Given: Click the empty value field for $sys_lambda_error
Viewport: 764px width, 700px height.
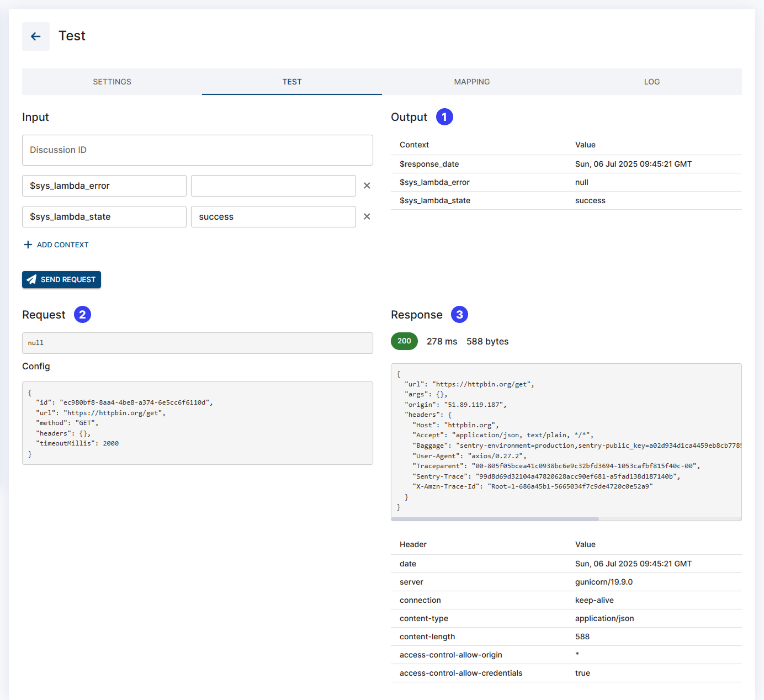Looking at the screenshot, I should pos(273,185).
